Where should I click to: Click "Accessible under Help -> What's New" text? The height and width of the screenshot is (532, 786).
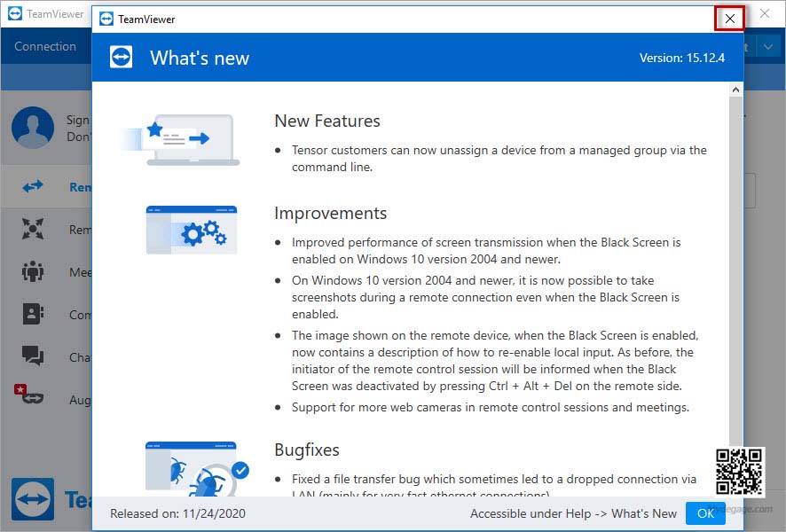point(573,513)
